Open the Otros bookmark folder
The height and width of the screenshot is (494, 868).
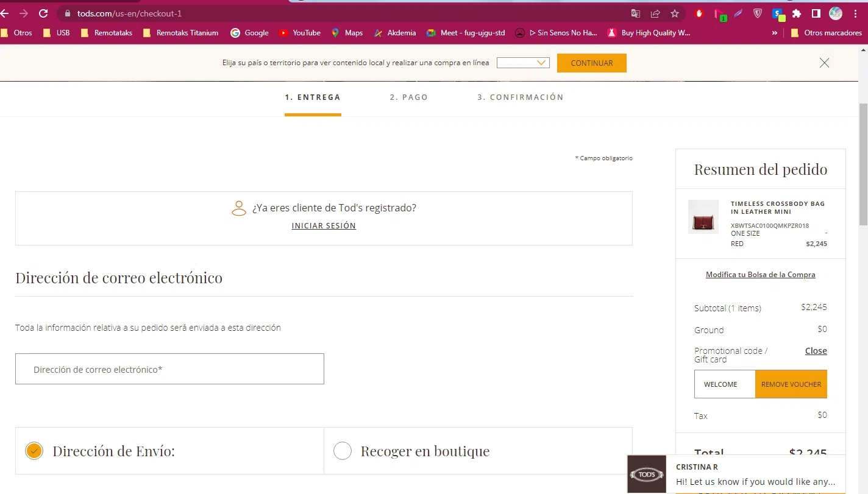tap(16, 33)
